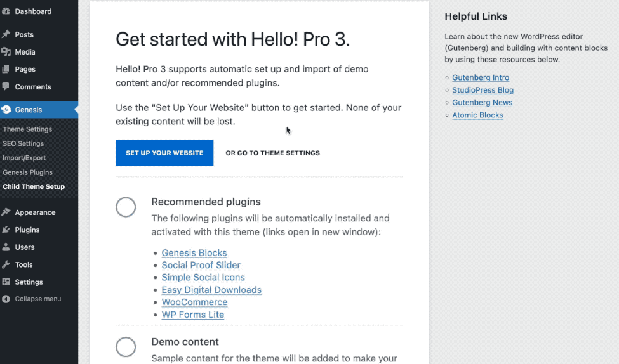619x364 pixels.
Task: Click the Media icon in sidebar
Action: (x=6, y=51)
